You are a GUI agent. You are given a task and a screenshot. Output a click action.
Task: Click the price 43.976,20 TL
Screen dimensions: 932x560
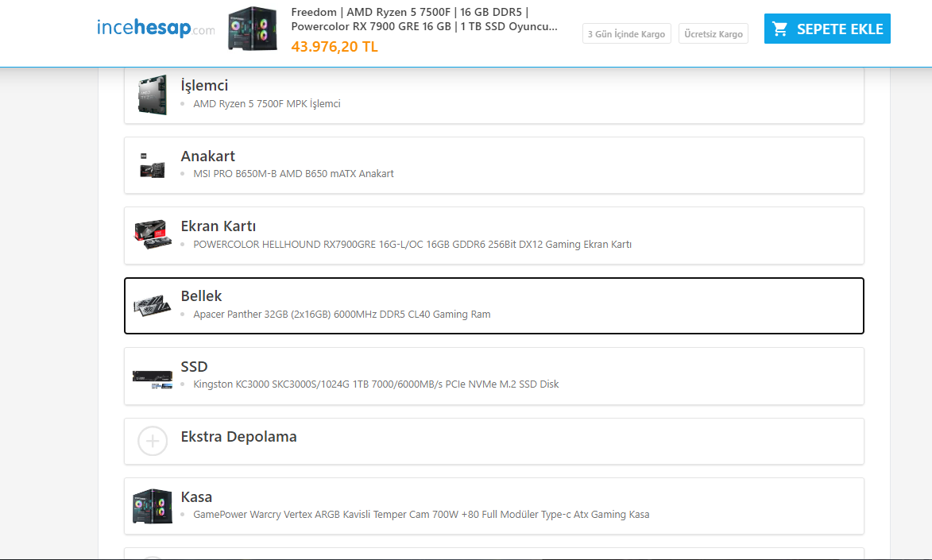(x=335, y=46)
